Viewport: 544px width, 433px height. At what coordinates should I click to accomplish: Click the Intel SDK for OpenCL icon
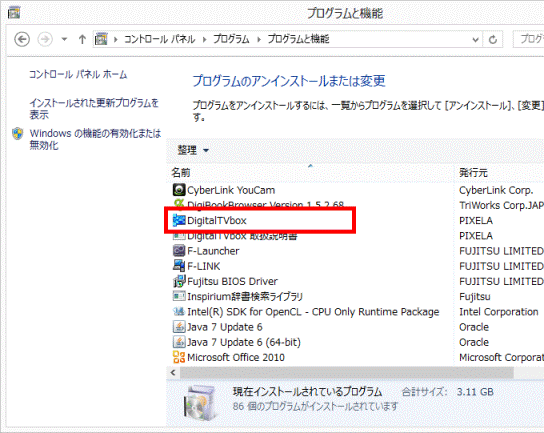[x=179, y=312]
